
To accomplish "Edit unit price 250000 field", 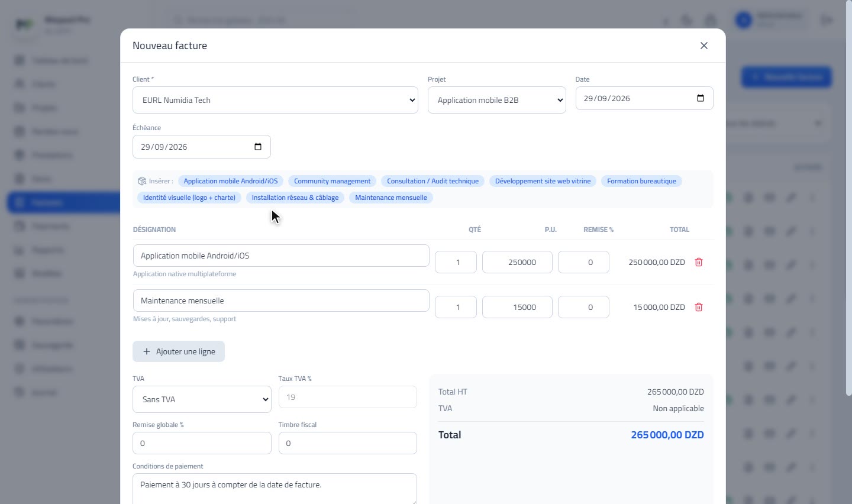I will pyautogui.click(x=517, y=262).
